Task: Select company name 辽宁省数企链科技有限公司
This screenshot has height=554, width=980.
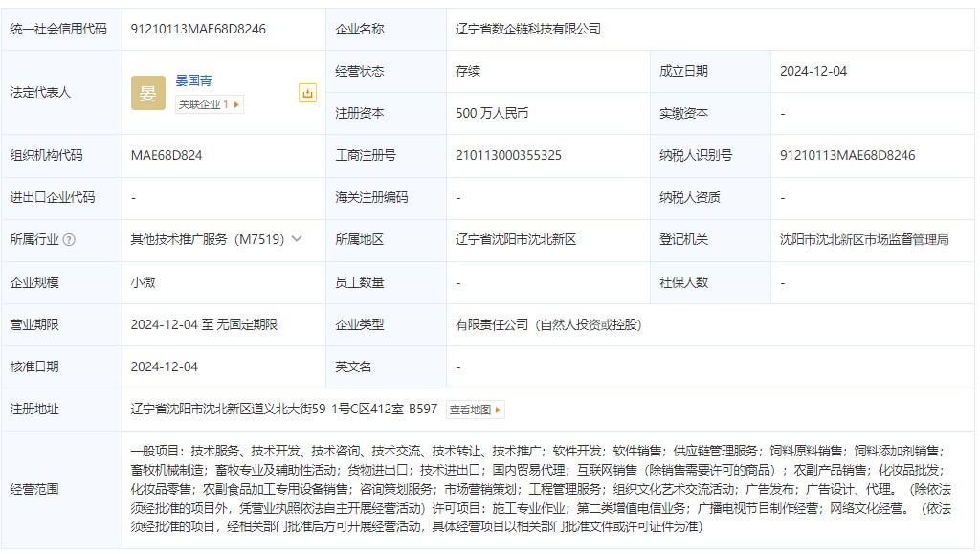Action: 528,29
